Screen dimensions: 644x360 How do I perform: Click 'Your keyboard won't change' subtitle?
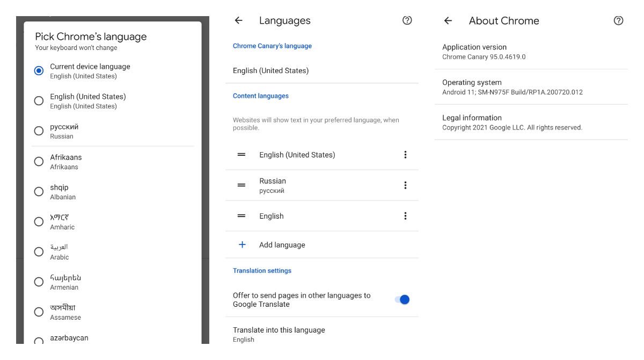(76, 48)
